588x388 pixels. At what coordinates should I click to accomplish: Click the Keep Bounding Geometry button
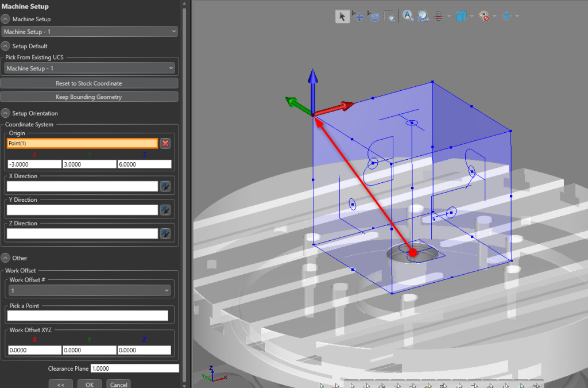tap(89, 97)
